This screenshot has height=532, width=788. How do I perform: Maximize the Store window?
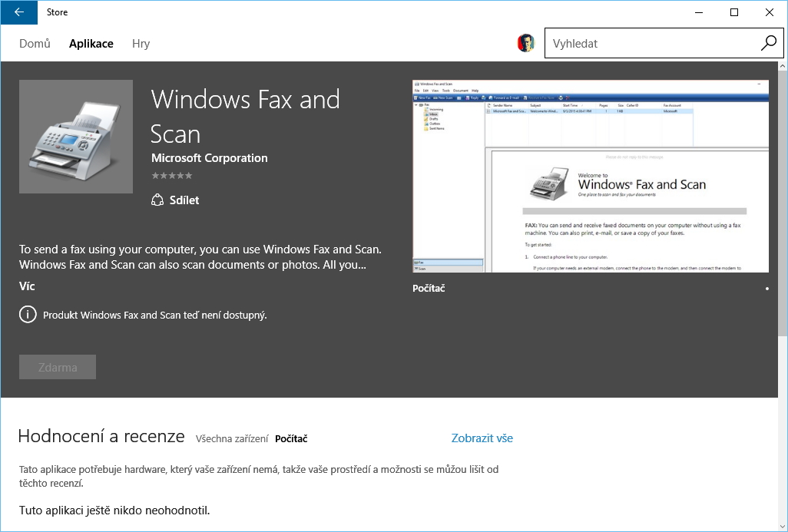coord(734,12)
